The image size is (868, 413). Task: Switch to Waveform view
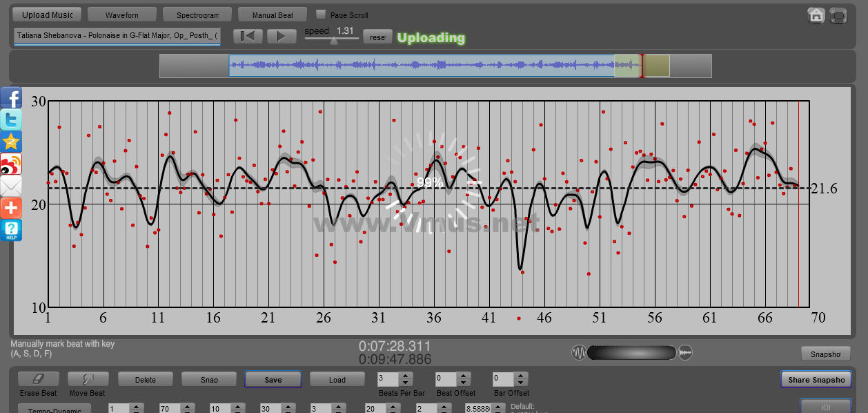pyautogui.click(x=122, y=15)
